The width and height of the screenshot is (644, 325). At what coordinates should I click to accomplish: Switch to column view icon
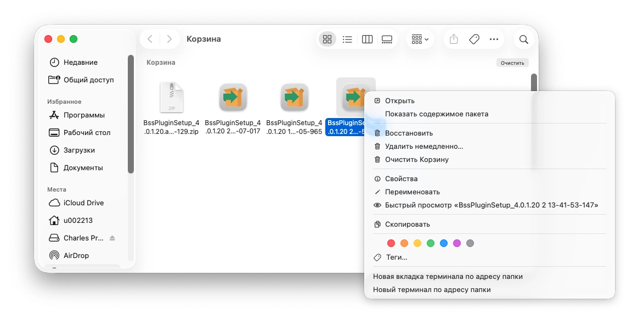[x=368, y=40]
